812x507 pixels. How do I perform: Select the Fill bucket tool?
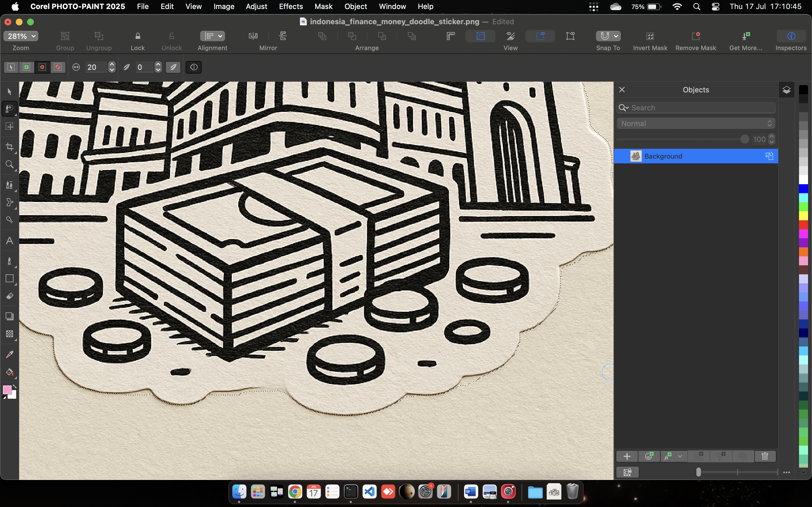pos(9,372)
